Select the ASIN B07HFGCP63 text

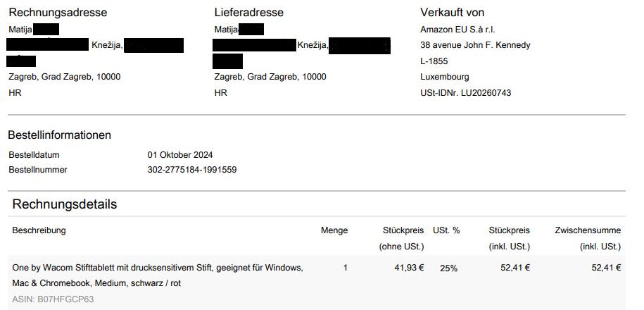(x=53, y=299)
